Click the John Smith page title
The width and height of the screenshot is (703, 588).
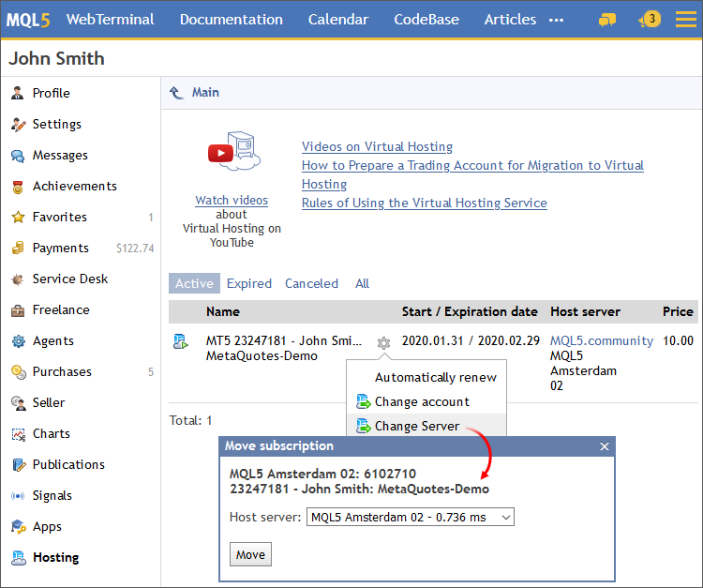56,59
